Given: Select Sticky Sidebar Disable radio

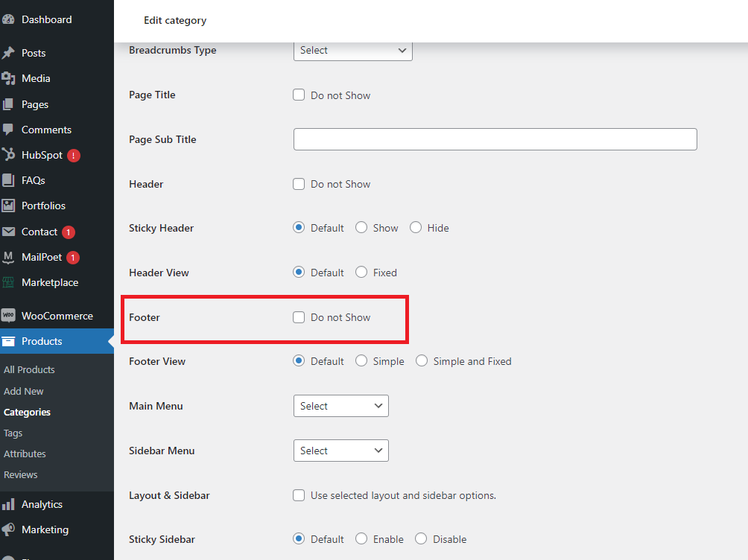Looking at the screenshot, I should click(x=421, y=538).
